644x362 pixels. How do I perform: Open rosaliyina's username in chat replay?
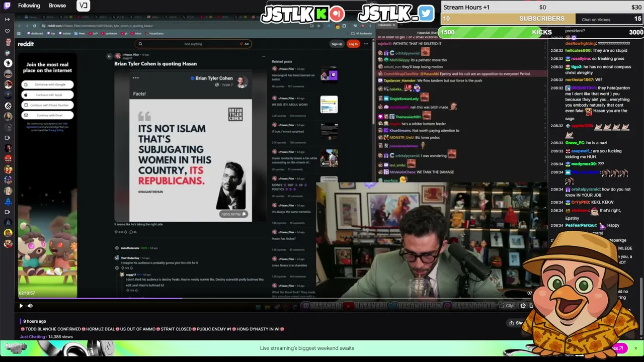coord(580,59)
